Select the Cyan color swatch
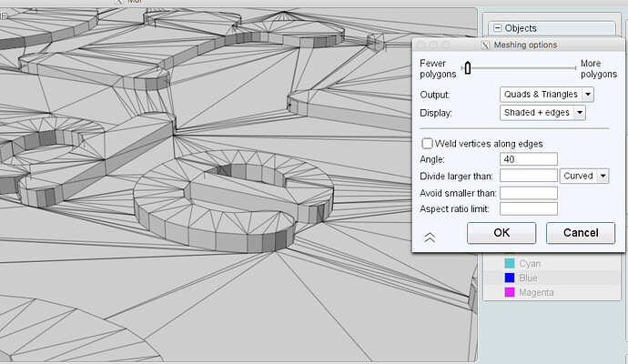 pos(510,263)
